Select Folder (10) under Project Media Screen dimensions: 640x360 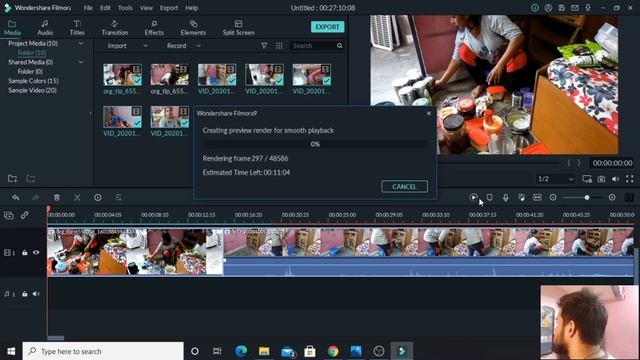point(31,53)
